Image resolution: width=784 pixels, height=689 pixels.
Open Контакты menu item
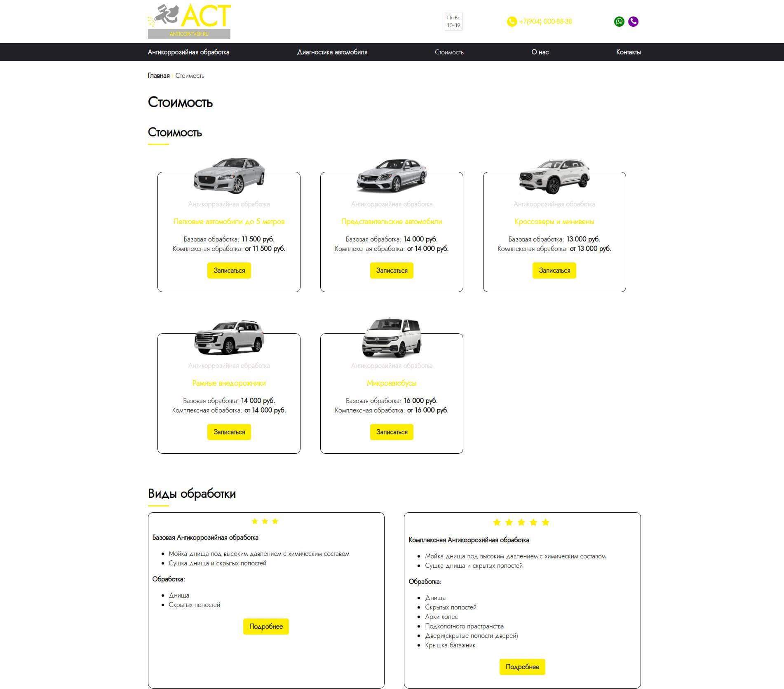[x=628, y=52]
